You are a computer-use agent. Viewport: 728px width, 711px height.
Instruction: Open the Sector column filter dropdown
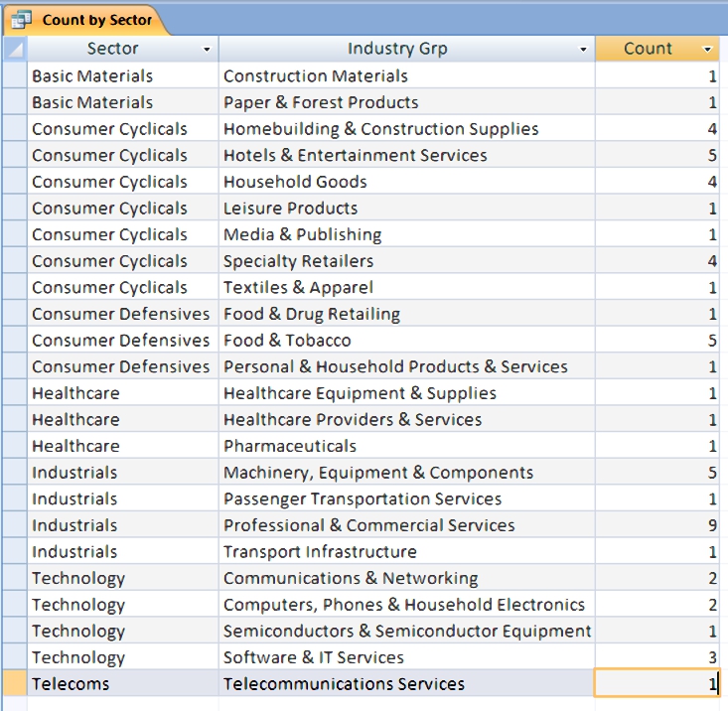coord(207,50)
